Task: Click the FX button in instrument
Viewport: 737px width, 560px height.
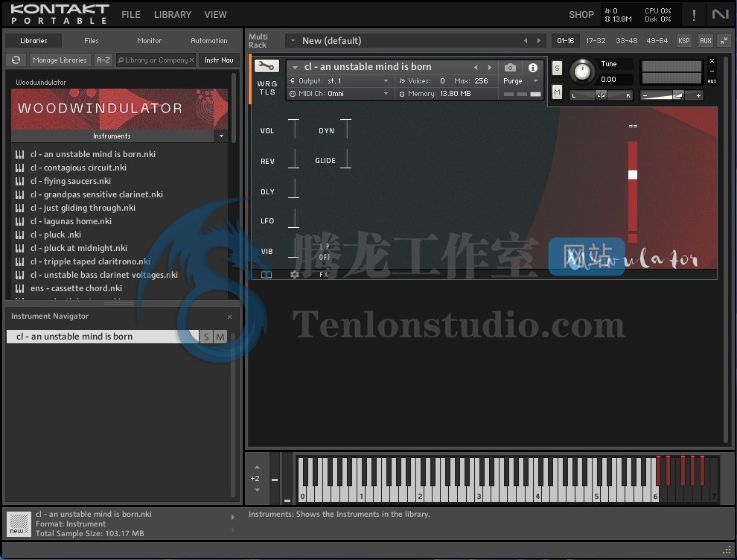Action: click(324, 275)
